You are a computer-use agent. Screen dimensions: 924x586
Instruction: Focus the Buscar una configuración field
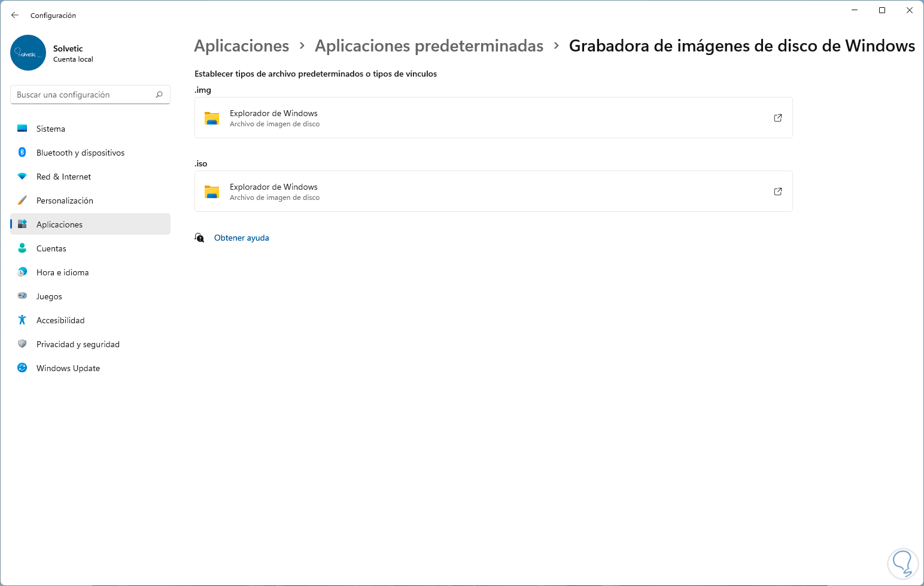(90, 95)
